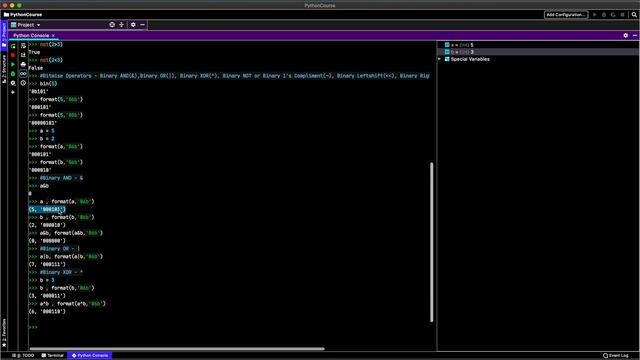The width and height of the screenshot is (640, 360).
Task: Open Project panel gear options
Action: [133, 25]
